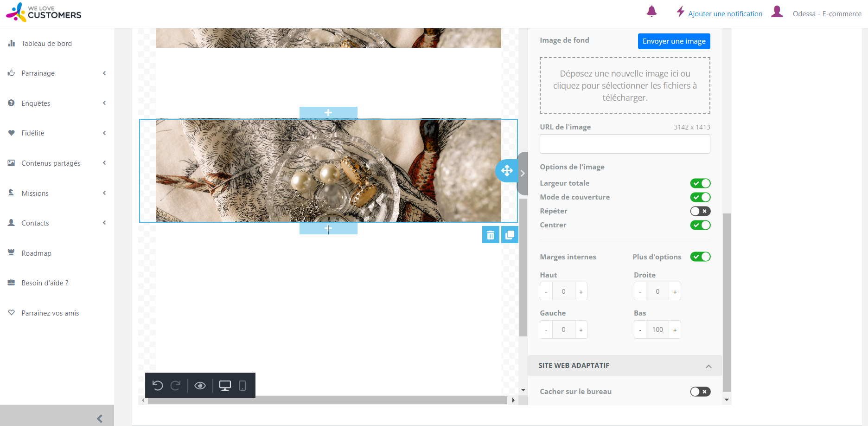The height and width of the screenshot is (426, 868).
Task: Click the Parrainez vos amis heart icon
Action: tap(12, 313)
